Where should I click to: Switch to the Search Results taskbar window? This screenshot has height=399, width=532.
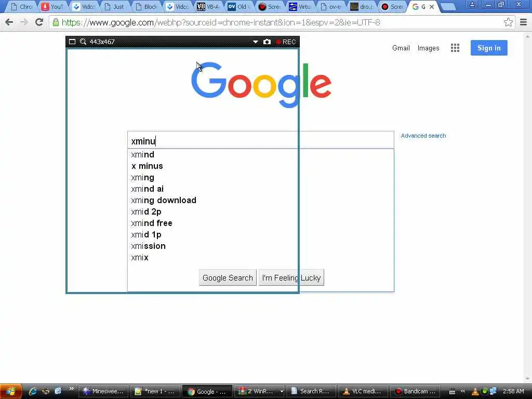[x=311, y=391]
